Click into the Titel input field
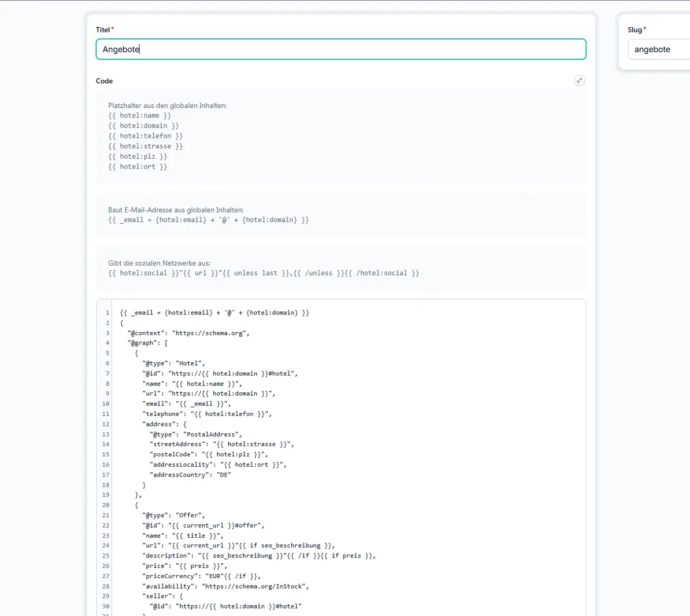Screen dimensions: 690x616 tap(340, 49)
